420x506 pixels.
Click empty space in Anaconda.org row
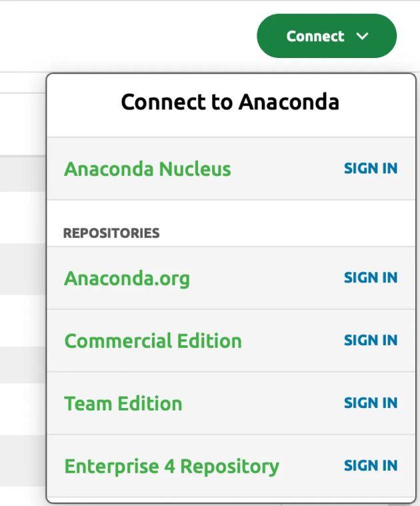pos(267,279)
